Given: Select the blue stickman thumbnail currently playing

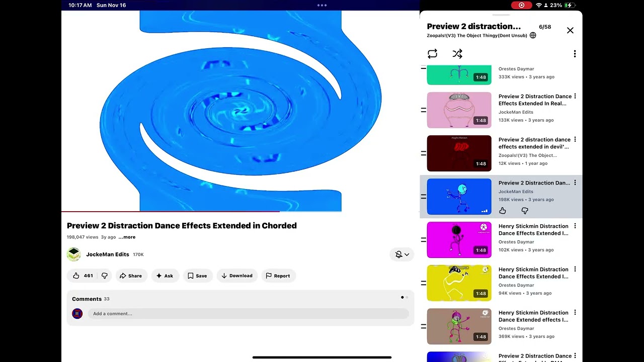Looking at the screenshot, I should (x=459, y=197).
